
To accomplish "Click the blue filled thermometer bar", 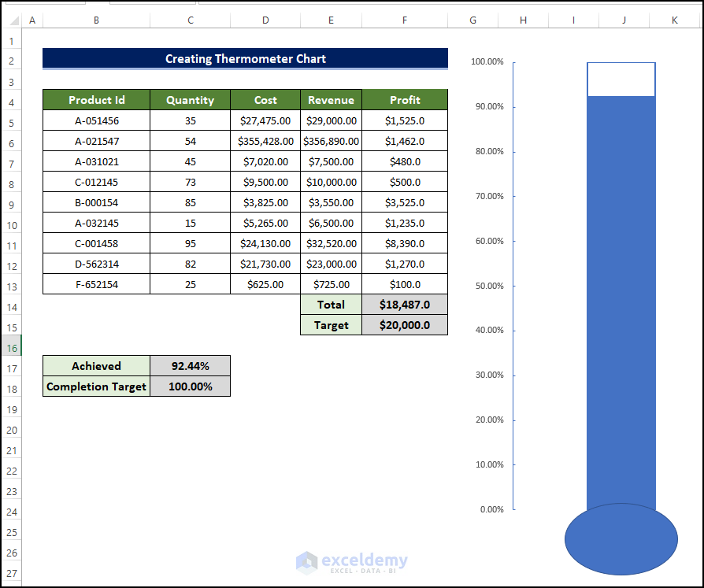I will point(621,303).
